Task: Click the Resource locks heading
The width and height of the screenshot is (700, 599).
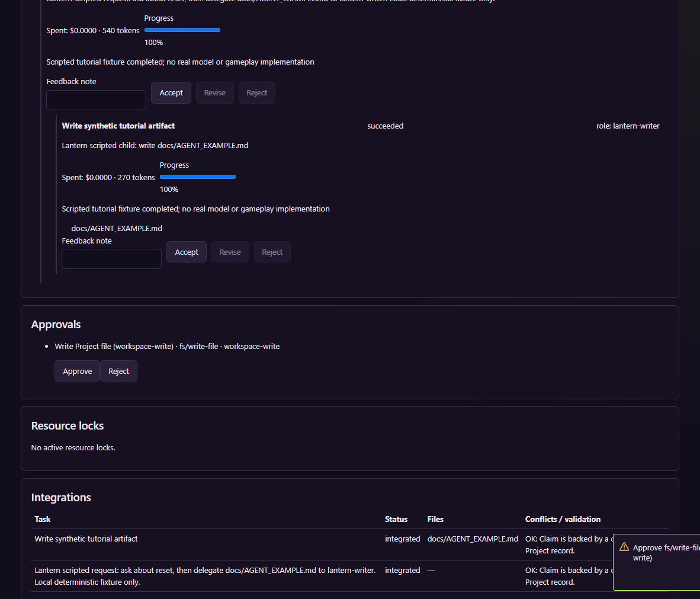Action: pos(68,425)
